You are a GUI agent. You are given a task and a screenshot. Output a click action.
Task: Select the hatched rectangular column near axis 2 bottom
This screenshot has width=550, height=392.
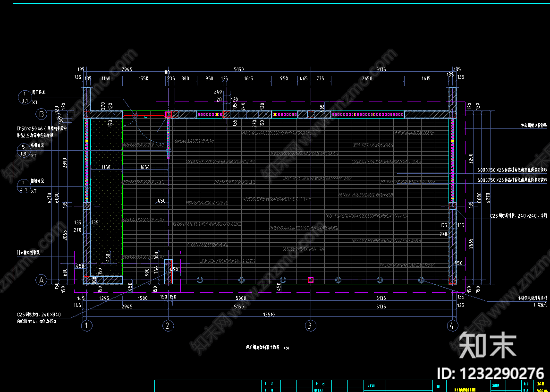169,271
